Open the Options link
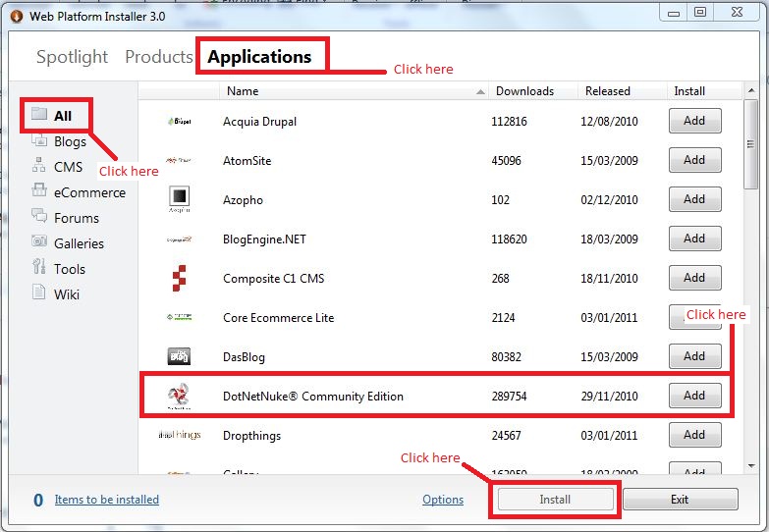 pyautogui.click(x=443, y=500)
